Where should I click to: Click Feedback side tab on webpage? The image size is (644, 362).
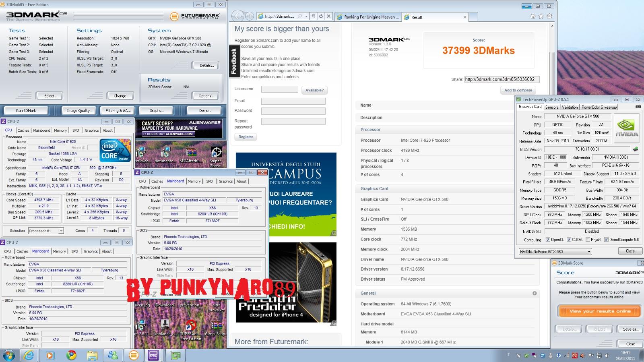coord(234,61)
